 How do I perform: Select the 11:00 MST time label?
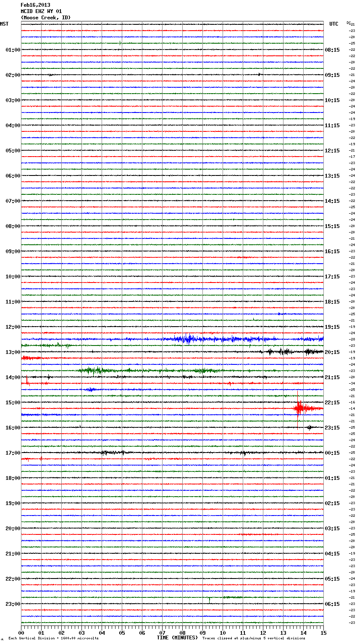[x=13, y=302]
